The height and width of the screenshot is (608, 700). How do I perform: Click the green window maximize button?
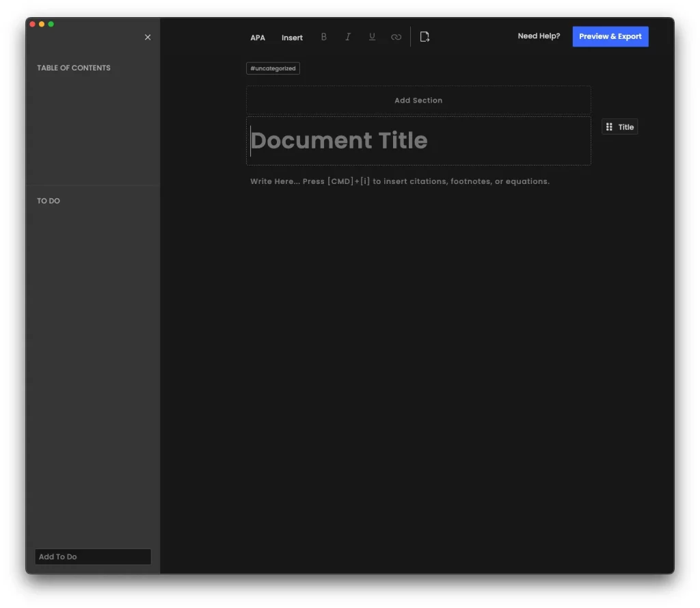pyautogui.click(x=51, y=24)
